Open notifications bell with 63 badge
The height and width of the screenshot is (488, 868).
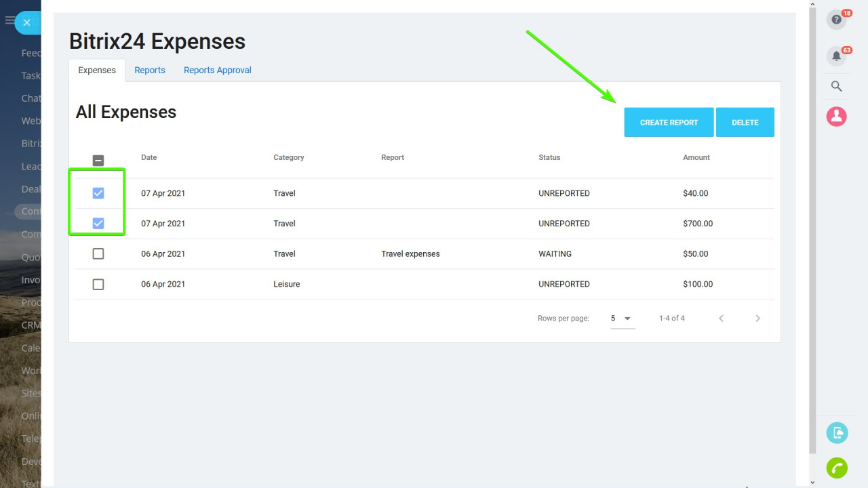coord(836,56)
